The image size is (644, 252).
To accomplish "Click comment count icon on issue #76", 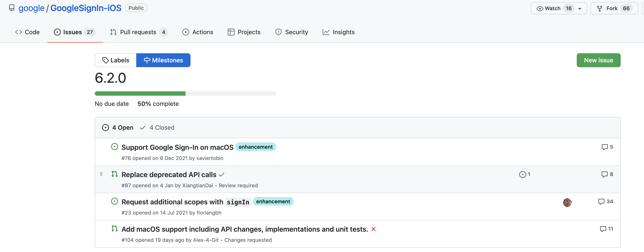I will pos(604,147).
